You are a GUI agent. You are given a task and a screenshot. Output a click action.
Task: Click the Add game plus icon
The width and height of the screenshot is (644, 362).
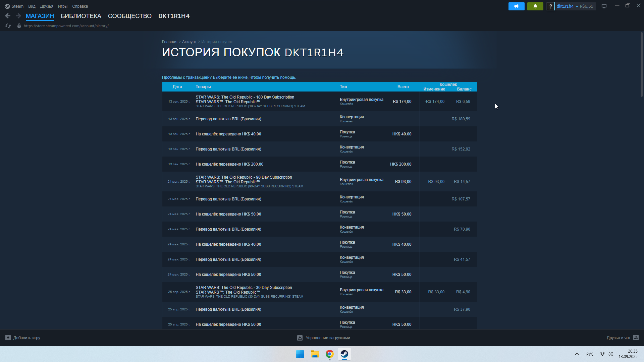pos(8,338)
